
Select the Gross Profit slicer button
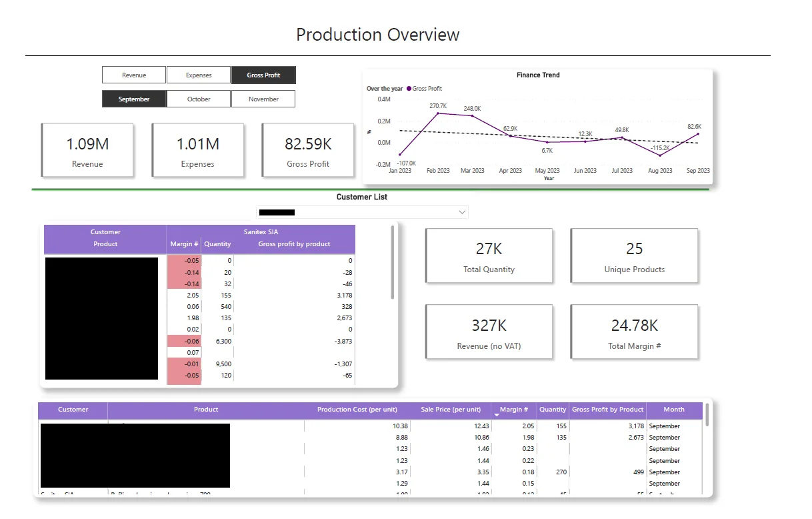click(x=263, y=75)
